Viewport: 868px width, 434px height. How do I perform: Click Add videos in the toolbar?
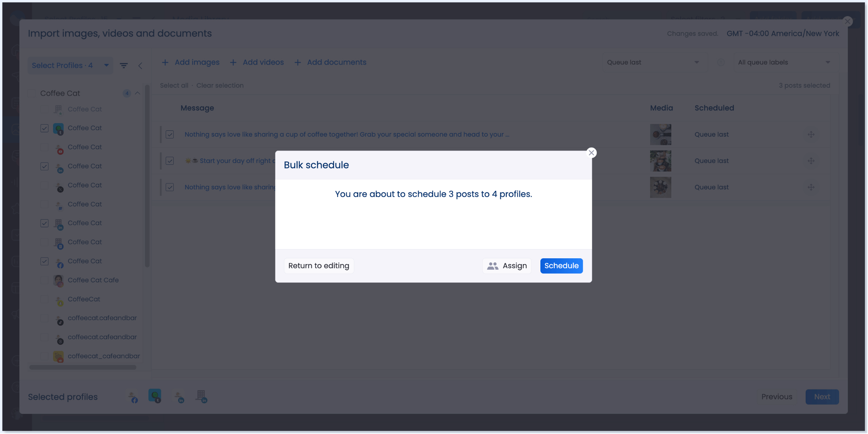263,62
